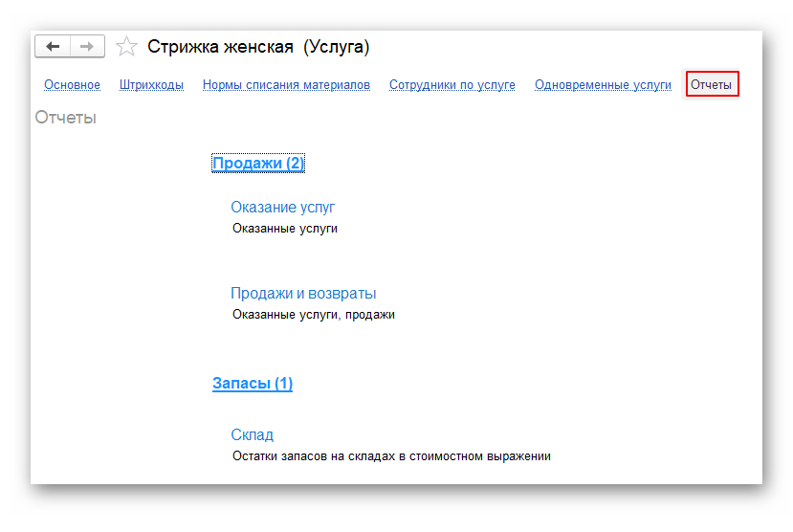Open Сотрудники по услуге tab
The height and width of the screenshot is (532, 793).
[452, 85]
